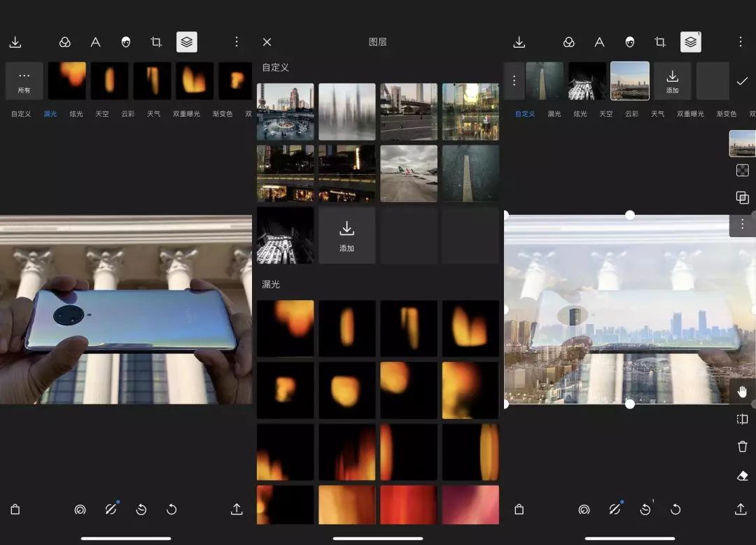Screen dimensions: 756x545
Task: Tap 添加 button in the 图层 panel
Action: click(347, 235)
